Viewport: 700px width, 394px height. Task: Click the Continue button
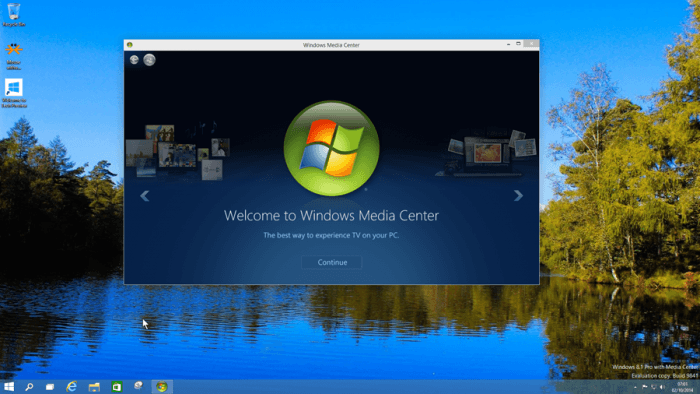click(x=332, y=262)
